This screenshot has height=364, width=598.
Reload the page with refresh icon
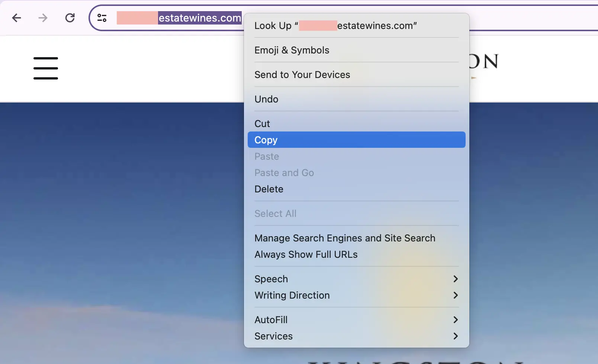(x=70, y=18)
